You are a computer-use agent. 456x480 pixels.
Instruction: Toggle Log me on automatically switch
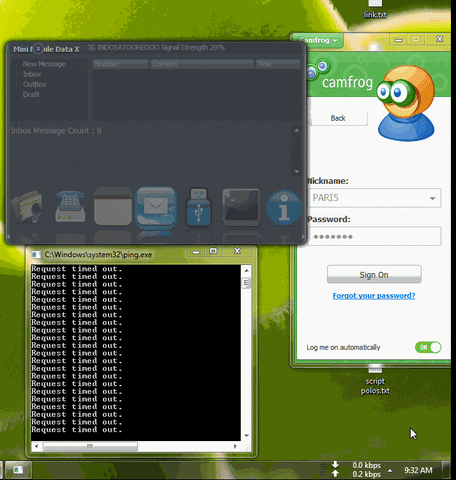click(428, 347)
